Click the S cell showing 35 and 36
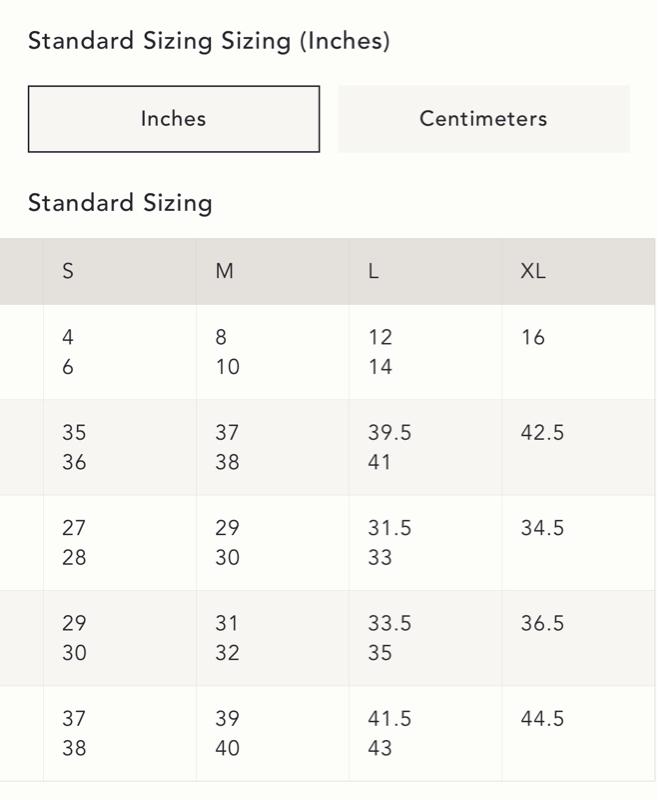 pos(74,447)
